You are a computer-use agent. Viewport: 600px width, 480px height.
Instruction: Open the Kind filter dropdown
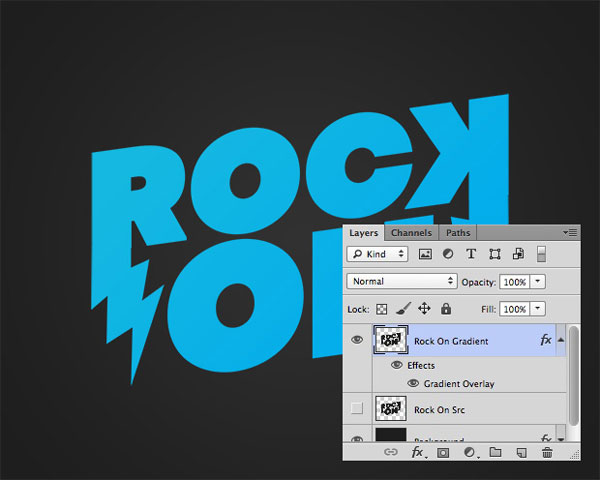pyautogui.click(x=378, y=254)
